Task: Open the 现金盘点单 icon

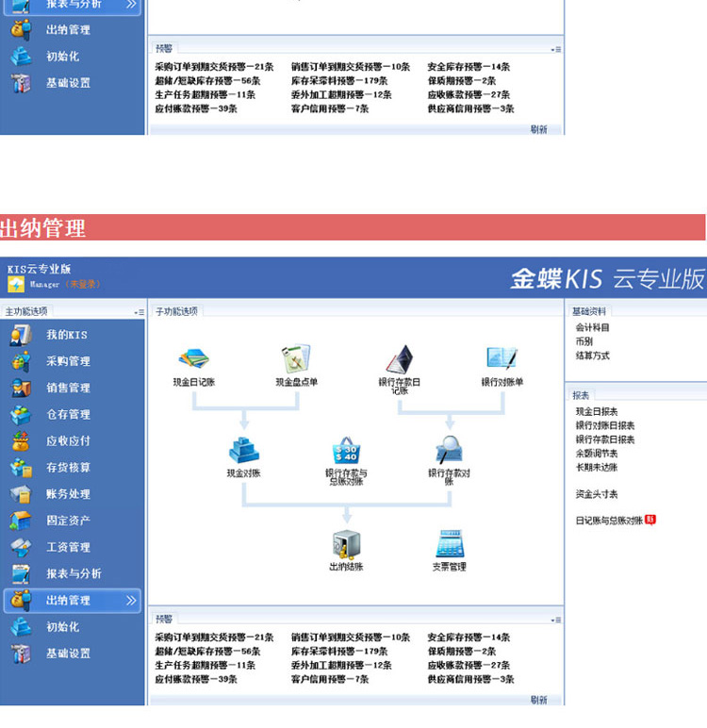Action: [x=296, y=359]
